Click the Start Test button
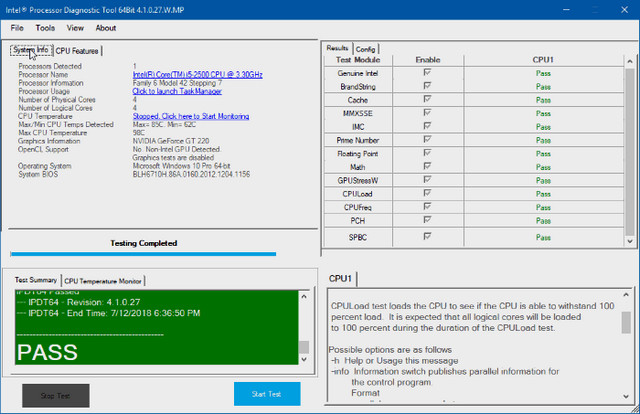This screenshot has width=640, height=414. 267,394
